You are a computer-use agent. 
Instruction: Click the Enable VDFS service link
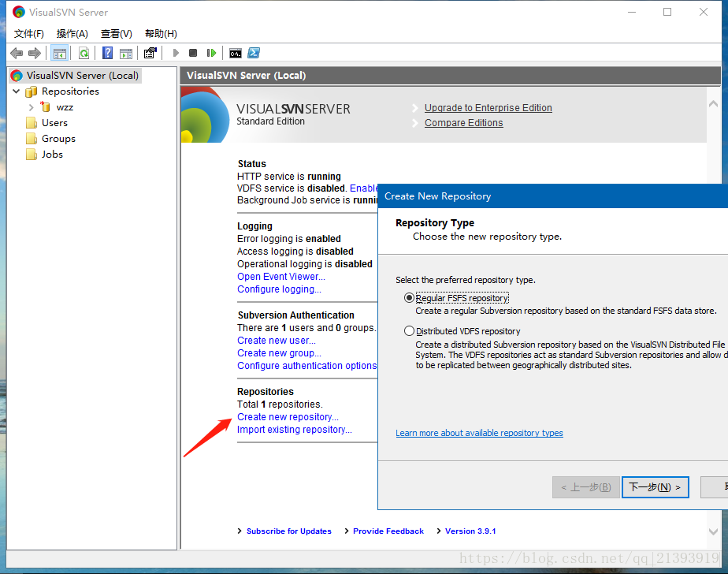tap(363, 188)
